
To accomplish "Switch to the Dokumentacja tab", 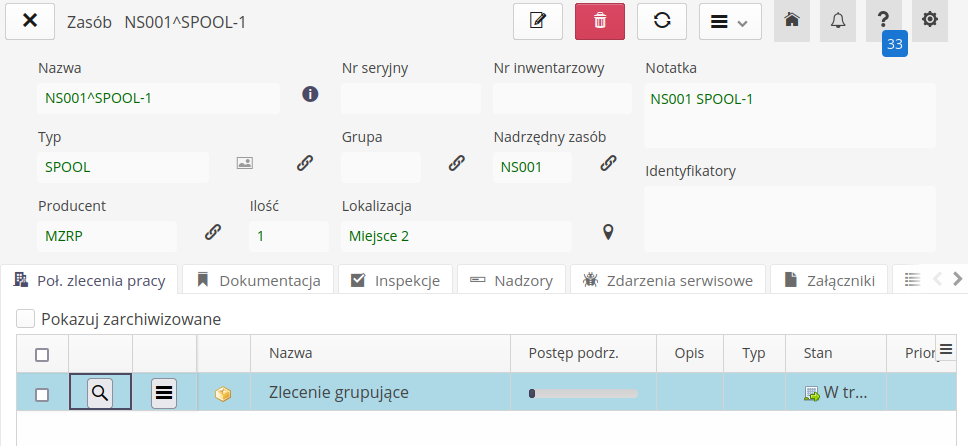I will [259, 281].
